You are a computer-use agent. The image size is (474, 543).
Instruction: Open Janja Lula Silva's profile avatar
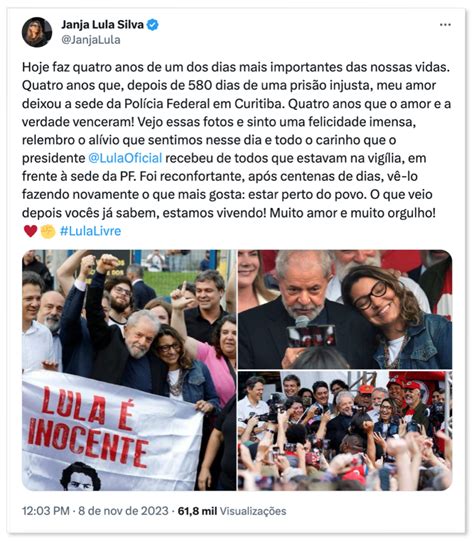point(37,32)
